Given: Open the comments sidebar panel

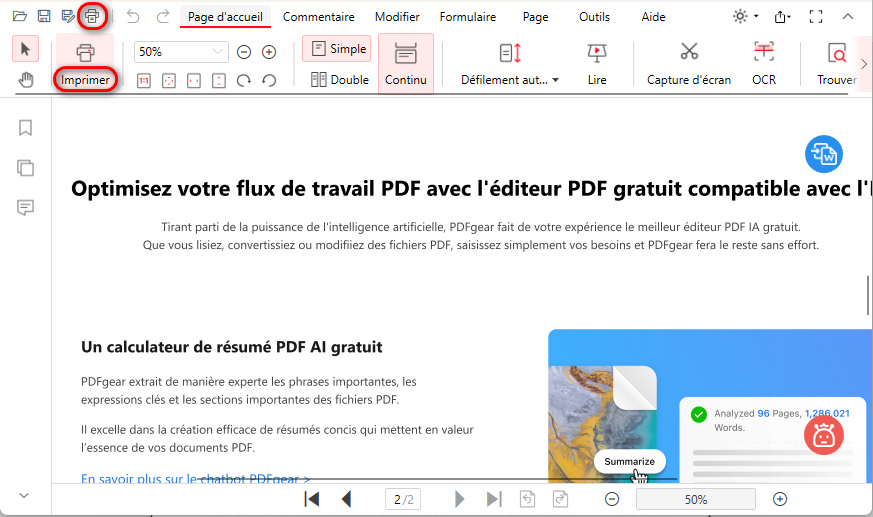Looking at the screenshot, I should [x=25, y=208].
